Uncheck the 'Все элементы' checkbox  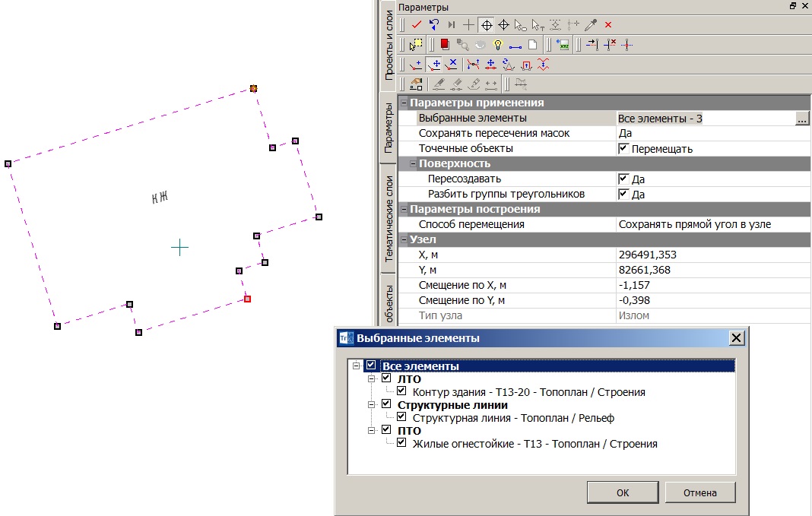371,366
